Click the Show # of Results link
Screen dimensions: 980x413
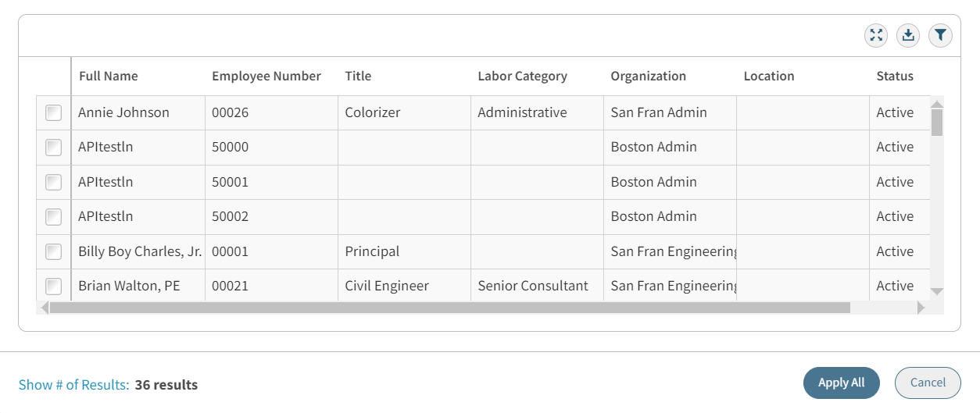click(73, 385)
